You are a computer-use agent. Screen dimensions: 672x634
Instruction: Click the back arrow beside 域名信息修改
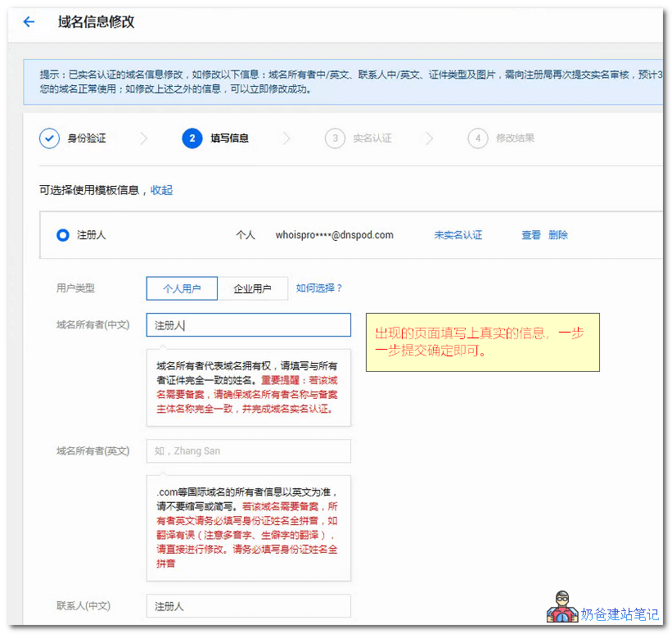point(29,22)
